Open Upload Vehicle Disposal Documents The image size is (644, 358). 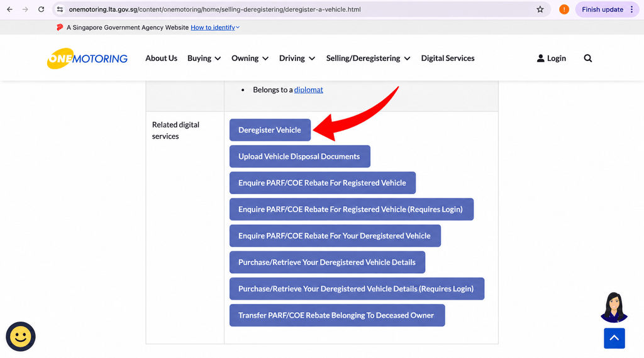click(x=300, y=156)
